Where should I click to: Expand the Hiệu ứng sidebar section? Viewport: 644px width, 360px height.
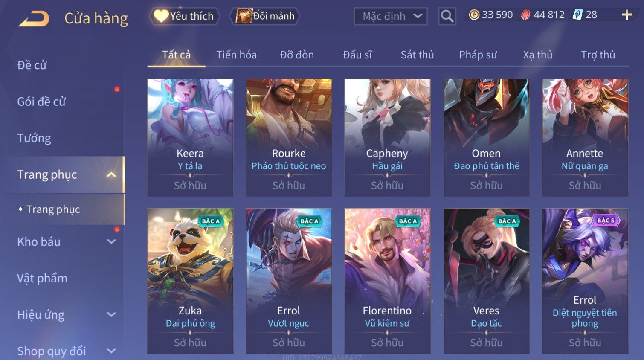[x=111, y=314]
